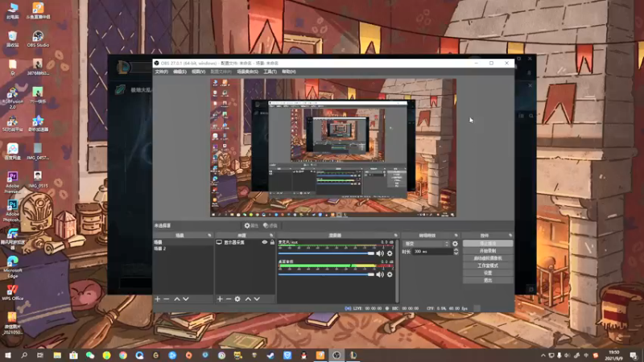This screenshot has width=644, height=362.
Task: Expand the system tray hidden icons chevron
Action: click(x=543, y=356)
